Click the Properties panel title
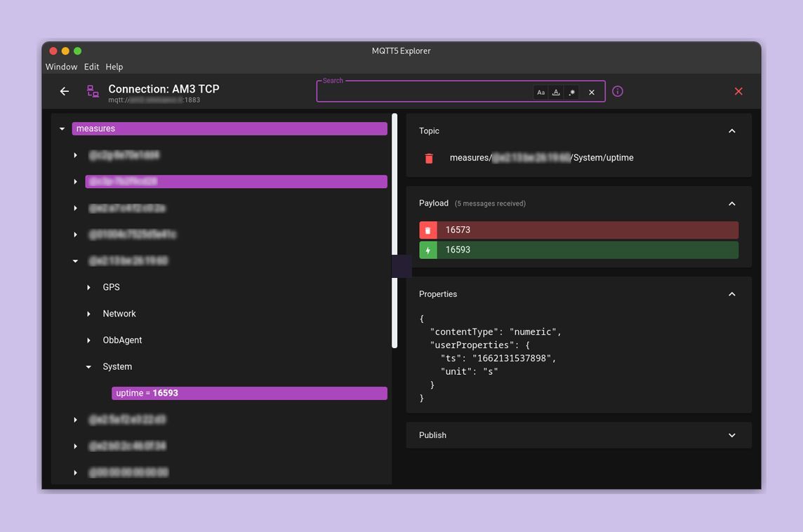Viewport: 803px width, 532px height. coord(438,294)
